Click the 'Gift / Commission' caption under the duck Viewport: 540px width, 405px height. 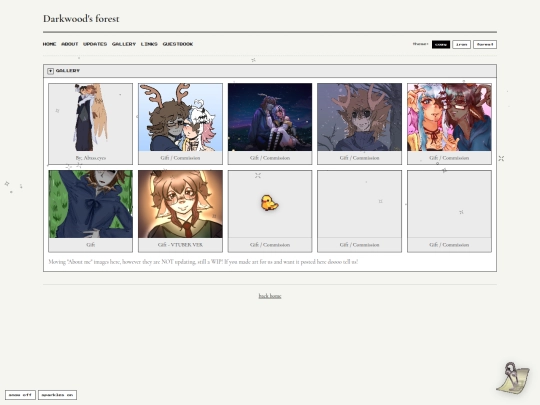tap(270, 245)
